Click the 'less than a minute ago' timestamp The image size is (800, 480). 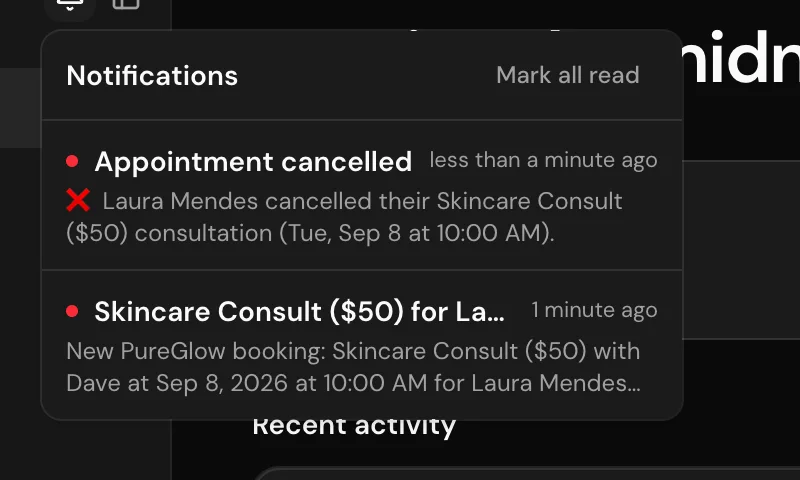point(543,160)
